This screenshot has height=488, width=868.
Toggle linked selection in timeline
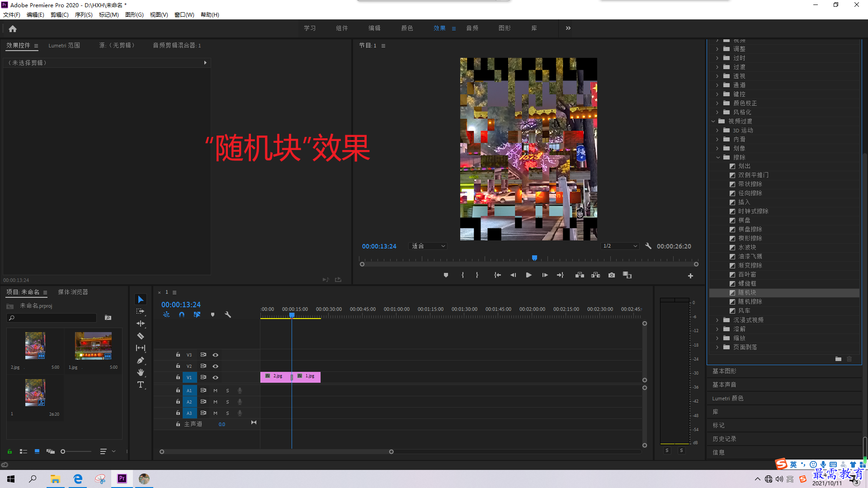(x=197, y=314)
